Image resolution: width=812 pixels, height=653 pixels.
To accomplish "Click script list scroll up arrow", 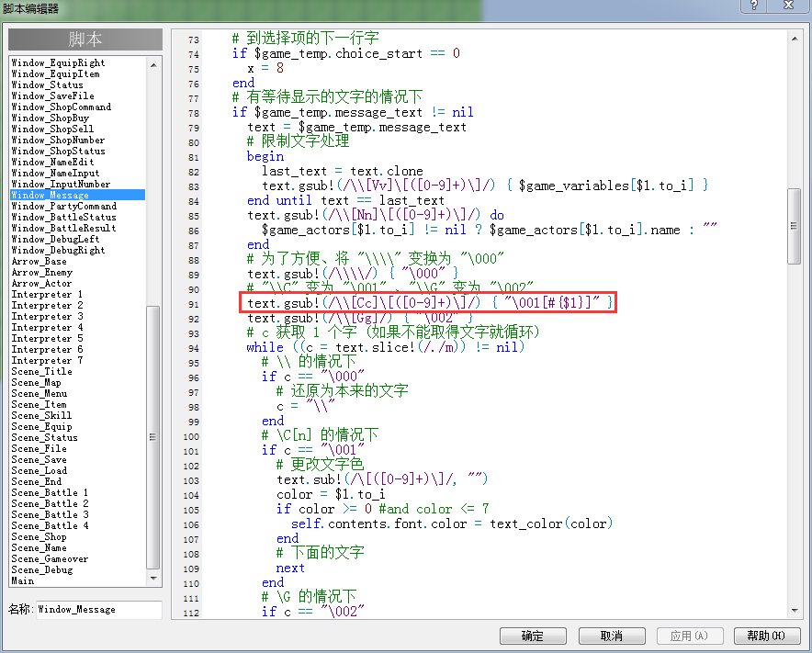I will pos(153,64).
